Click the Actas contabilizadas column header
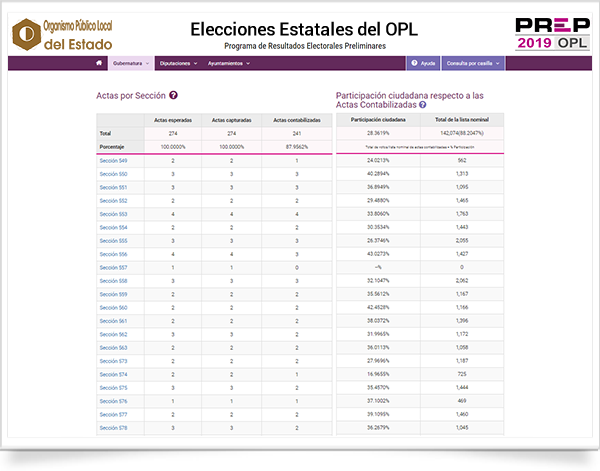 tap(297, 120)
